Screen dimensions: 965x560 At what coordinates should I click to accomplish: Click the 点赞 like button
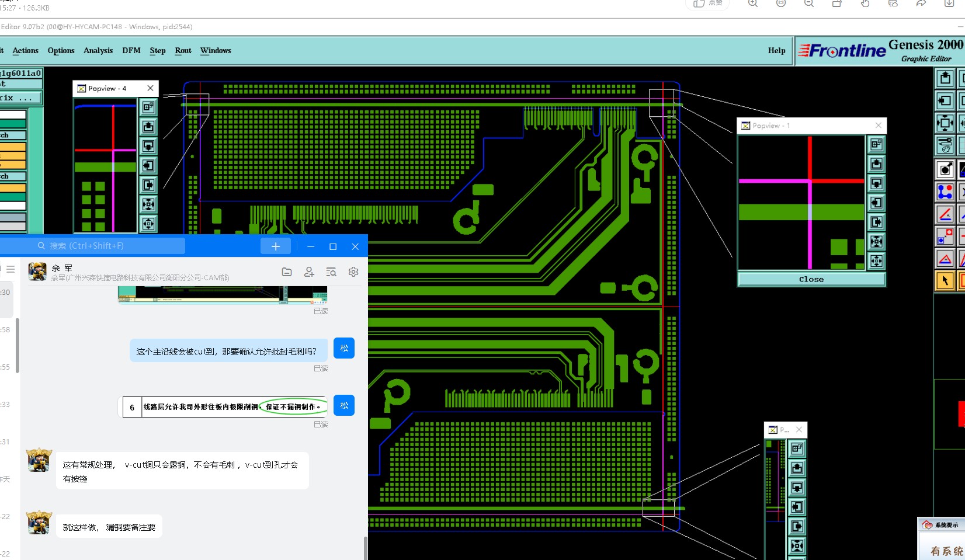click(708, 4)
